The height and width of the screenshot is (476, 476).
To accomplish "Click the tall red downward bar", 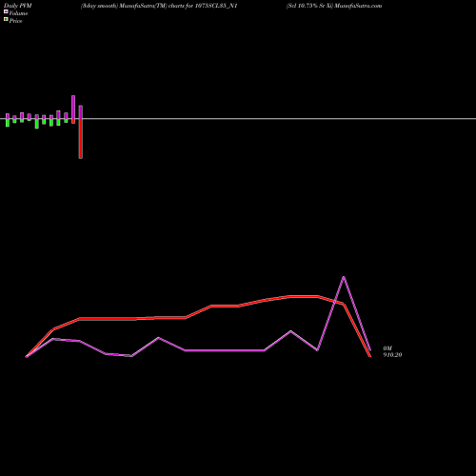I will (81, 138).
